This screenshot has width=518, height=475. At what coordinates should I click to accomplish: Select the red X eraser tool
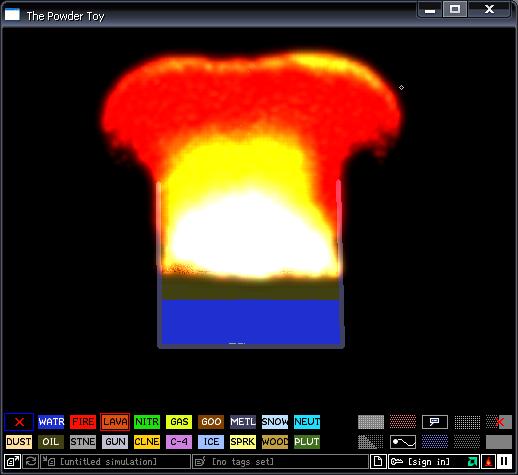pyautogui.click(x=19, y=422)
